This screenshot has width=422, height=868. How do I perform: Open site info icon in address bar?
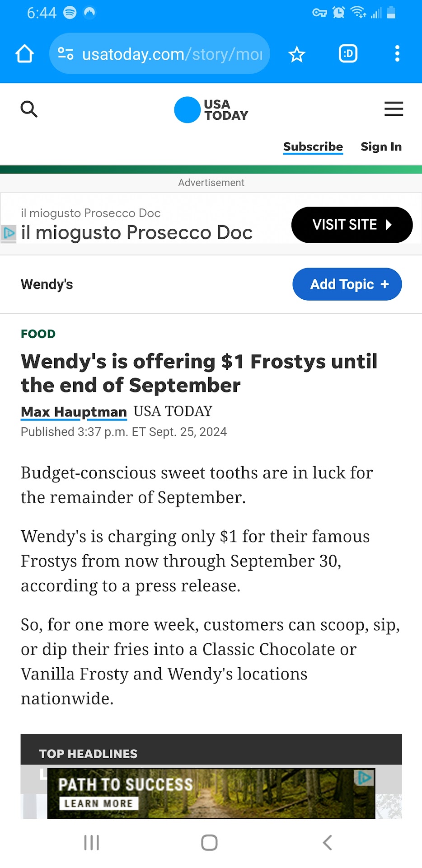click(66, 54)
